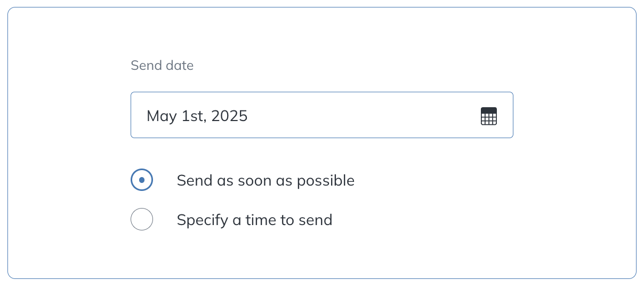Viewport: 644px width, 288px height.
Task: Select the "Send as soon as possible" radio button
Action: click(142, 180)
